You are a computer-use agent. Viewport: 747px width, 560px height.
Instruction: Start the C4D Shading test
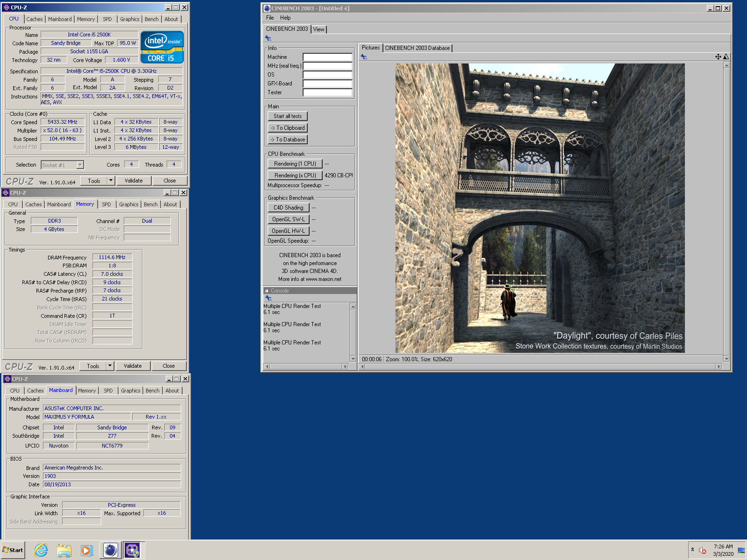click(289, 208)
